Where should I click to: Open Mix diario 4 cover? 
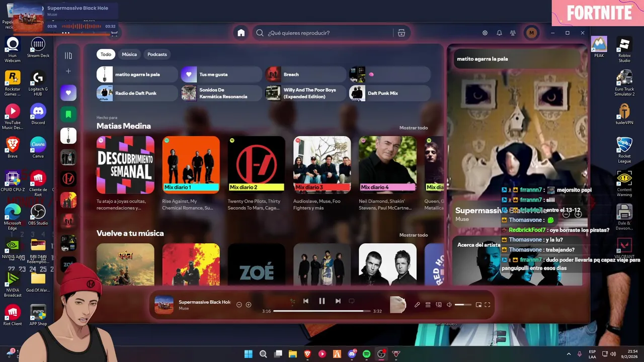(x=387, y=165)
